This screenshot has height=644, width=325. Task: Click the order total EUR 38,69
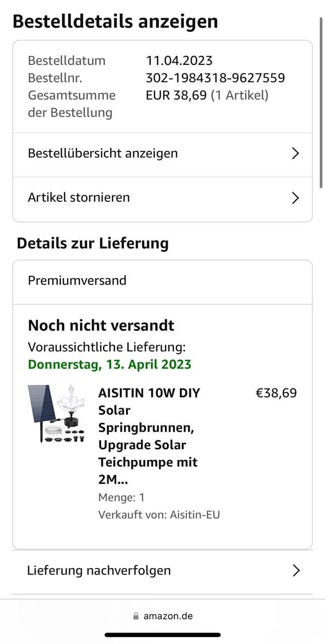(176, 95)
